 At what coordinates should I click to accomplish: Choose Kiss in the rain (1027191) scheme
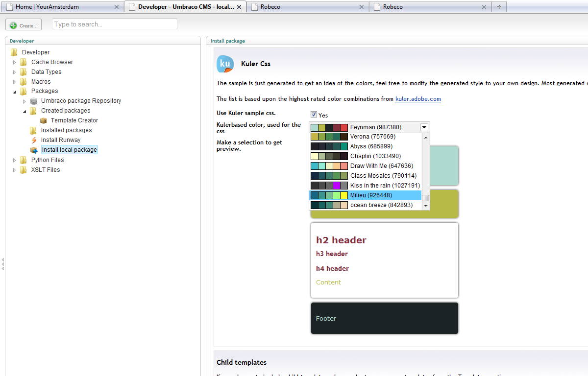pyautogui.click(x=366, y=186)
